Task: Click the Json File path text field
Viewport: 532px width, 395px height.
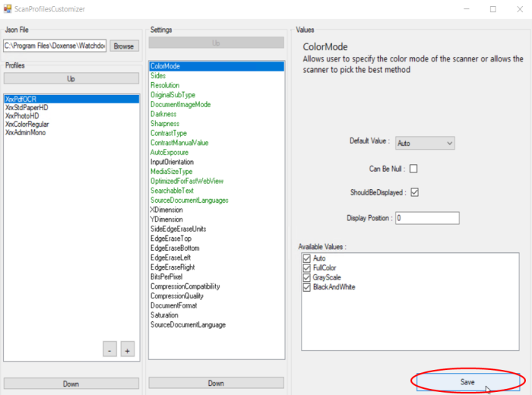Action: (x=55, y=46)
